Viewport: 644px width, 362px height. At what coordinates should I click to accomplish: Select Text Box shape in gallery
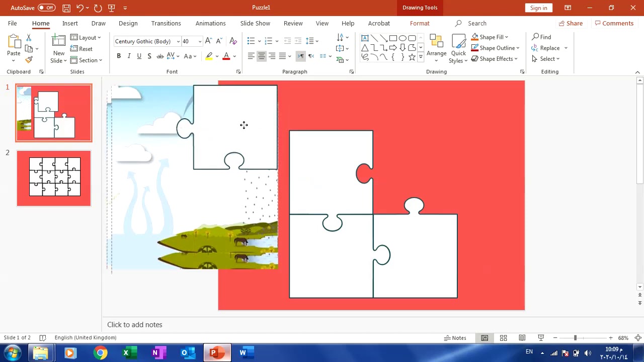click(x=365, y=38)
